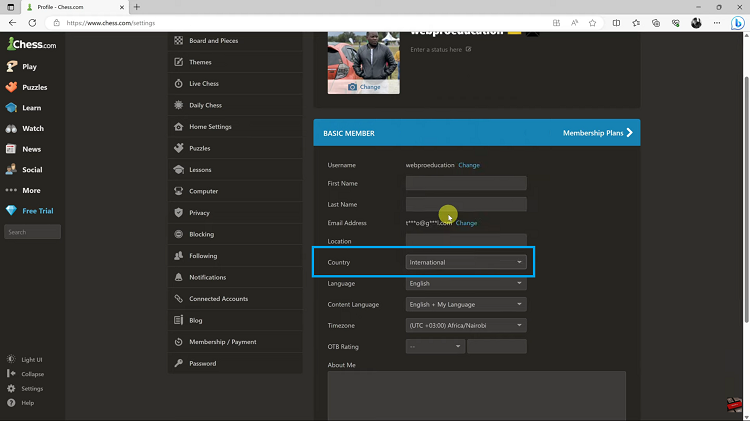This screenshot has width=750, height=421.
Task: Open the OTB Rating type dropdown
Action: (435, 346)
